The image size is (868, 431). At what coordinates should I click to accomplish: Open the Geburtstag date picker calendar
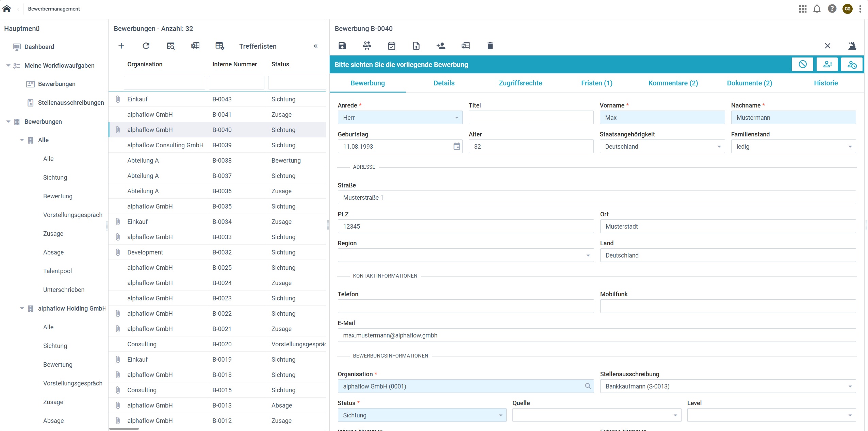point(457,146)
